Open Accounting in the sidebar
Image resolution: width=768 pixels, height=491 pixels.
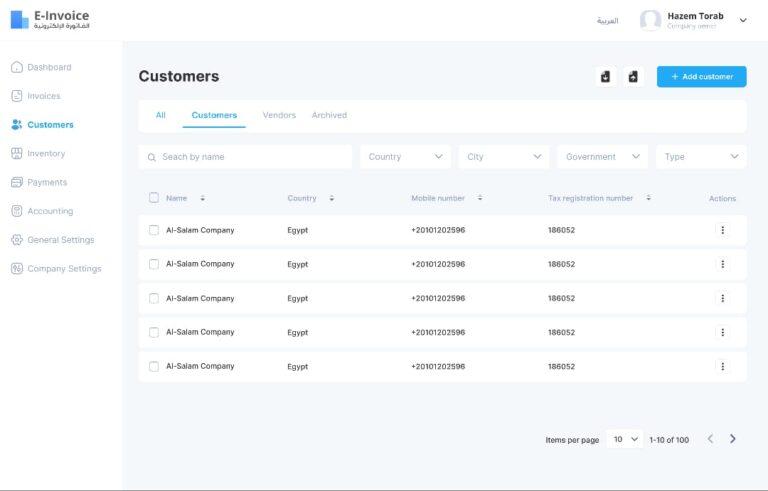click(x=49, y=211)
